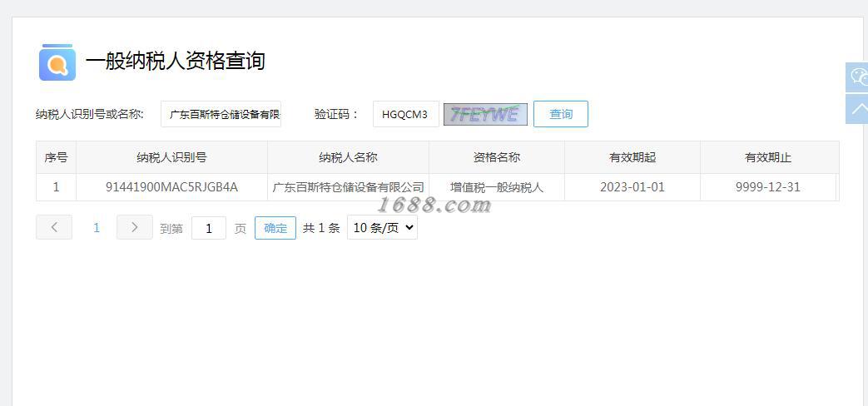Viewport: 868px width, 406px height.
Task: Open the 10 条/页 page size dropdown
Action: 383,228
